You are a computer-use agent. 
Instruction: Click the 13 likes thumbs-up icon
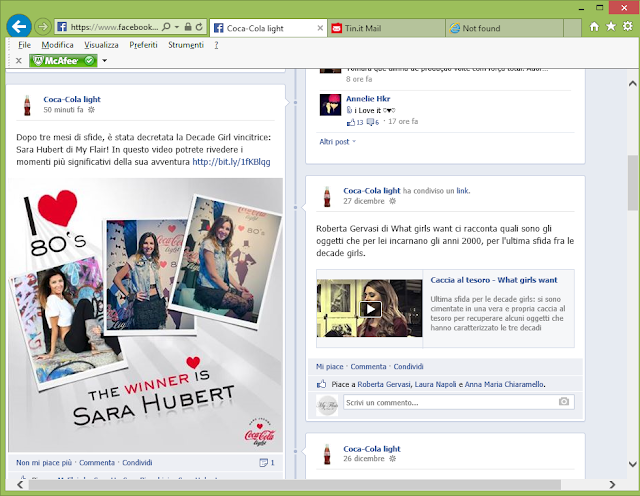[351, 122]
